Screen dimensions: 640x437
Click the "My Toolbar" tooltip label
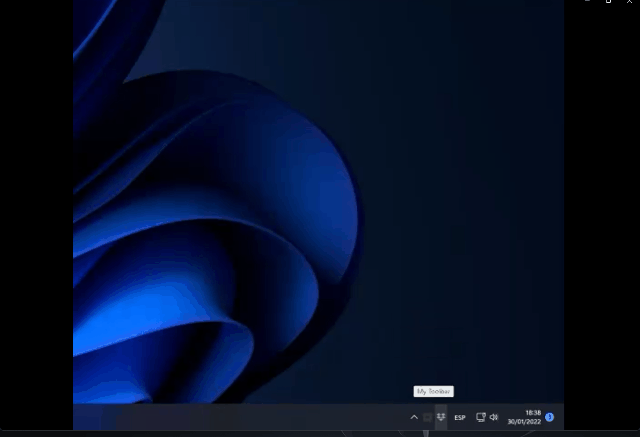point(434,391)
